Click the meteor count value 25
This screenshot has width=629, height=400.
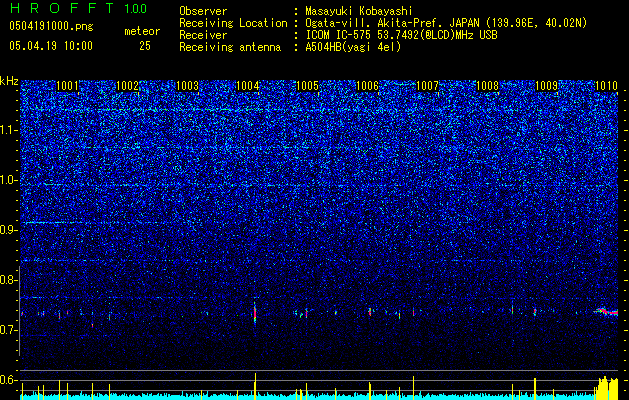tap(145, 46)
